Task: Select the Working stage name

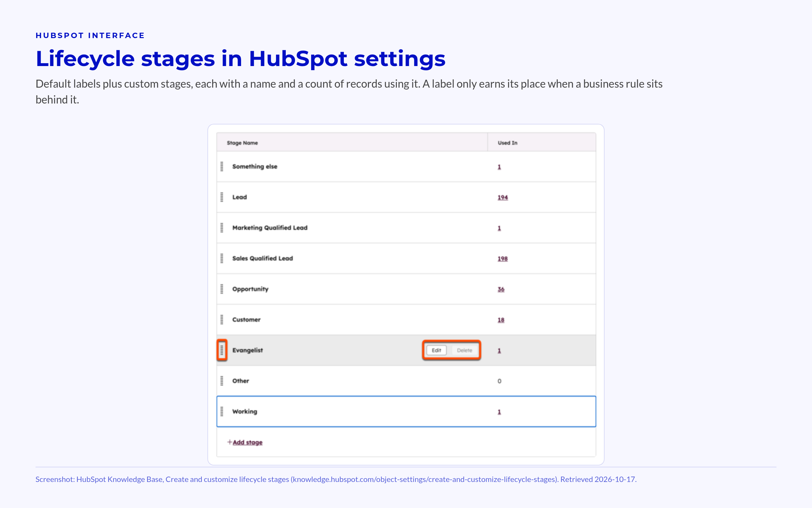Action: (x=245, y=411)
